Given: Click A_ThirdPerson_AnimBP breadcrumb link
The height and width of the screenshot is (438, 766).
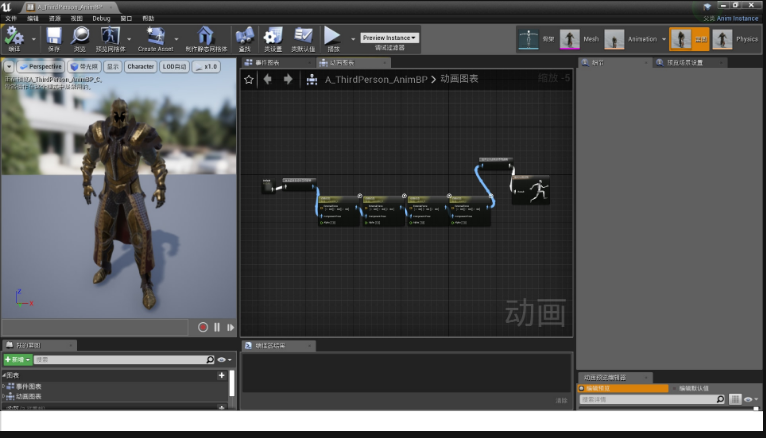Looking at the screenshot, I should point(376,80).
